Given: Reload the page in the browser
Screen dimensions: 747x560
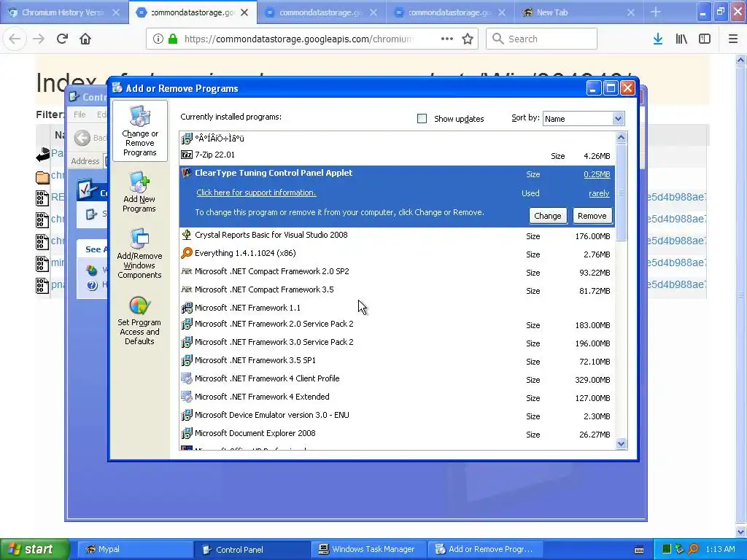Looking at the screenshot, I should pos(62,39).
